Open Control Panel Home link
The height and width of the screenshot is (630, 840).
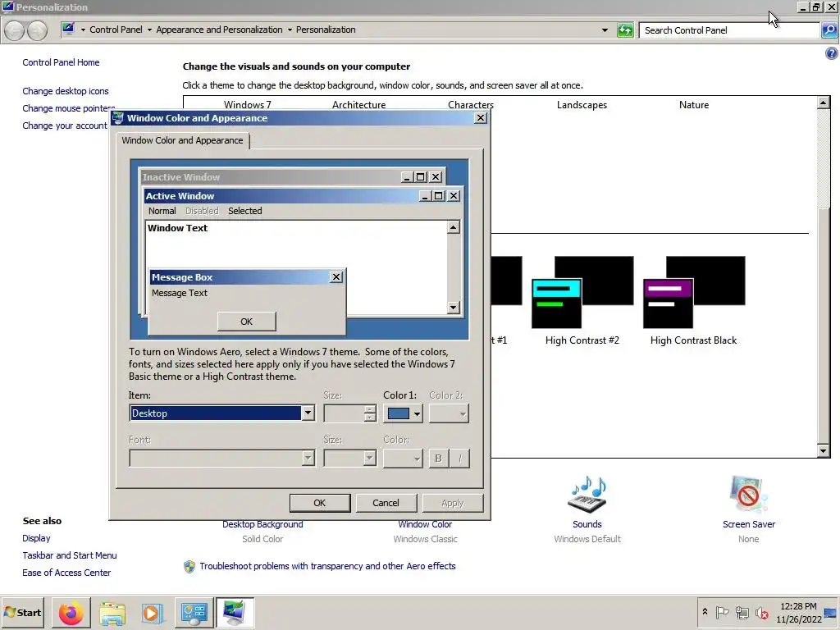(61, 62)
